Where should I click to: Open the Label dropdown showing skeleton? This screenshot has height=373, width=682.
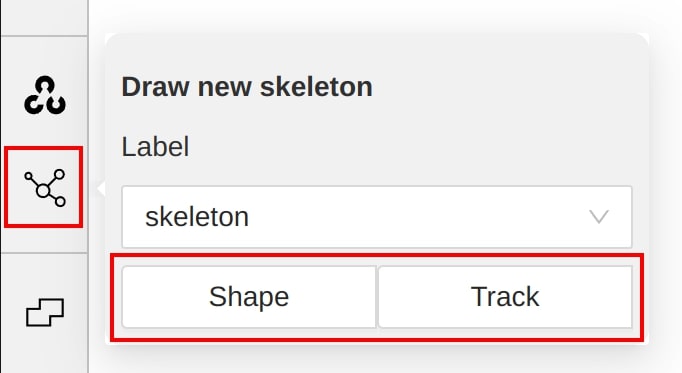point(377,216)
